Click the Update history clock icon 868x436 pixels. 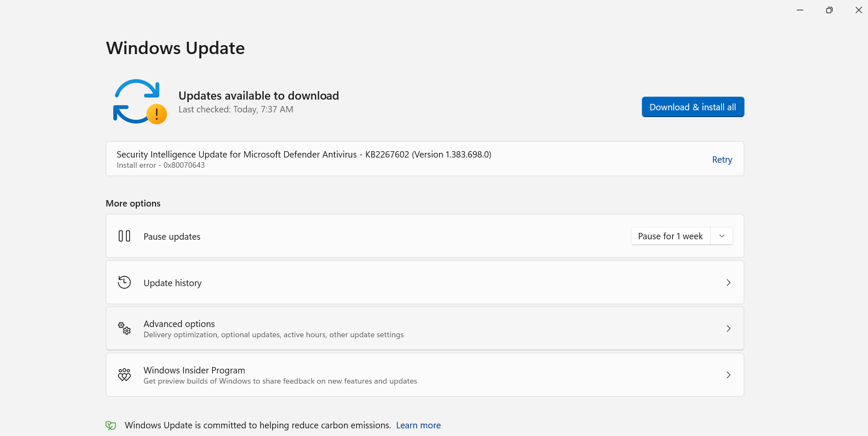click(124, 282)
